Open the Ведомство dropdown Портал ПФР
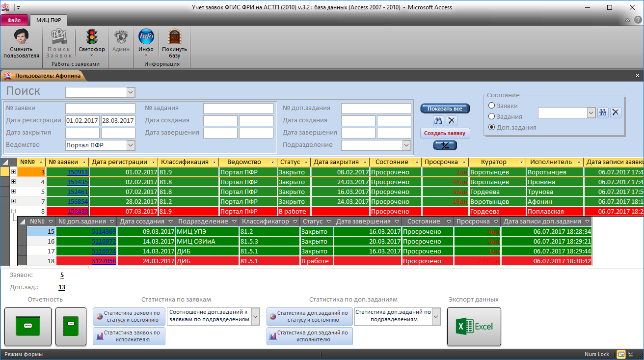644x360 pixels. click(x=130, y=145)
